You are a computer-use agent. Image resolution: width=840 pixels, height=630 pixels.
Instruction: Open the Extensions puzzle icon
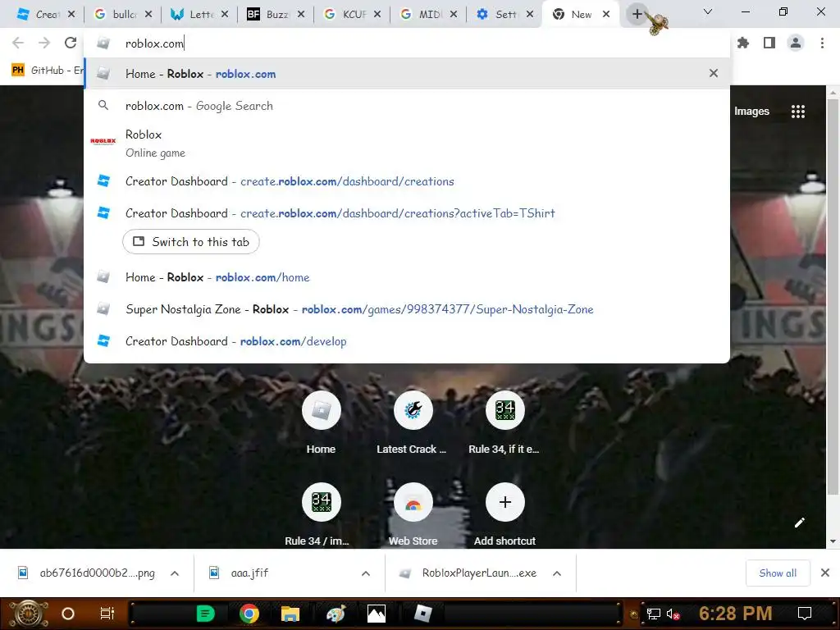click(743, 43)
